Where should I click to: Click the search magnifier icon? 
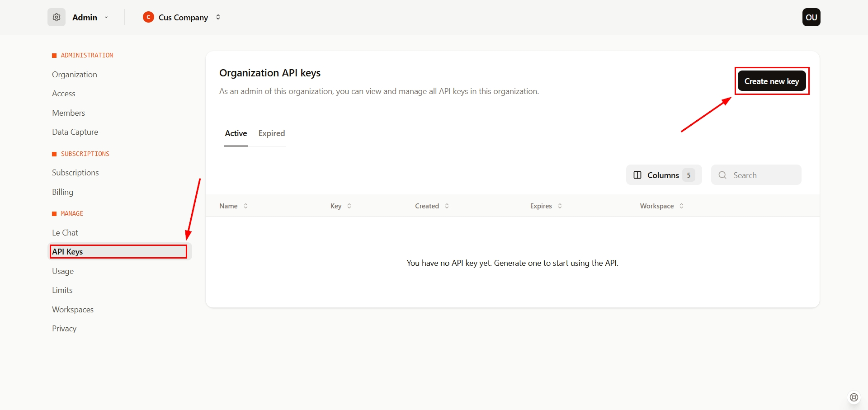click(722, 175)
